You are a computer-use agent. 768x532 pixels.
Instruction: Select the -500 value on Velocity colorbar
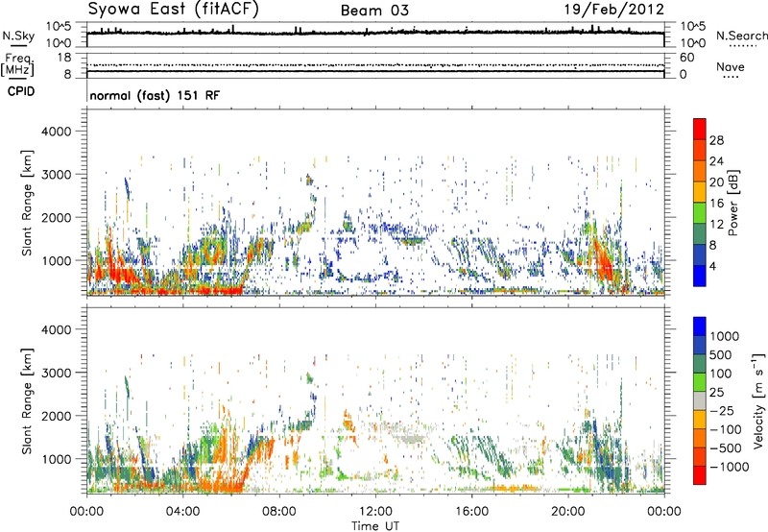pos(726,448)
